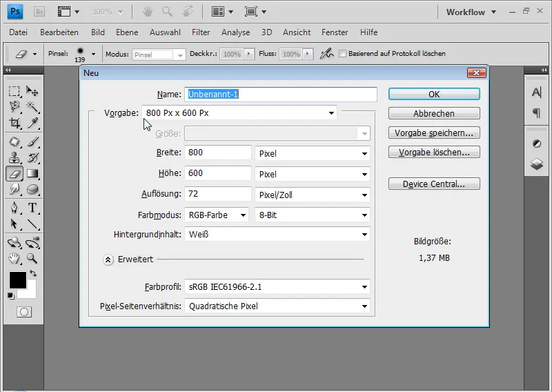Enable Basierend auf Protokoll löschen checkbox
This screenshot has width=552, height=392.
point(342,54)
